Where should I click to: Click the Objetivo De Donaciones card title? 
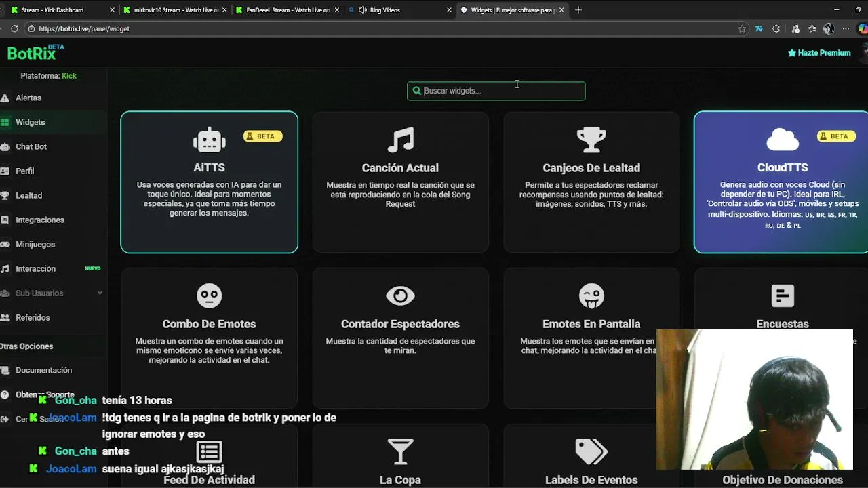tap(783, 480)
